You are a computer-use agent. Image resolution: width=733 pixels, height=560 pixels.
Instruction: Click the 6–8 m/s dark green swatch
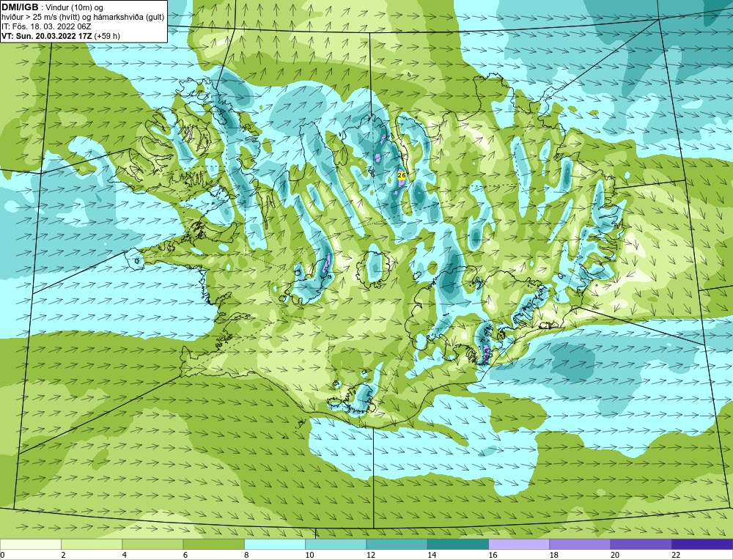[213, 544]
